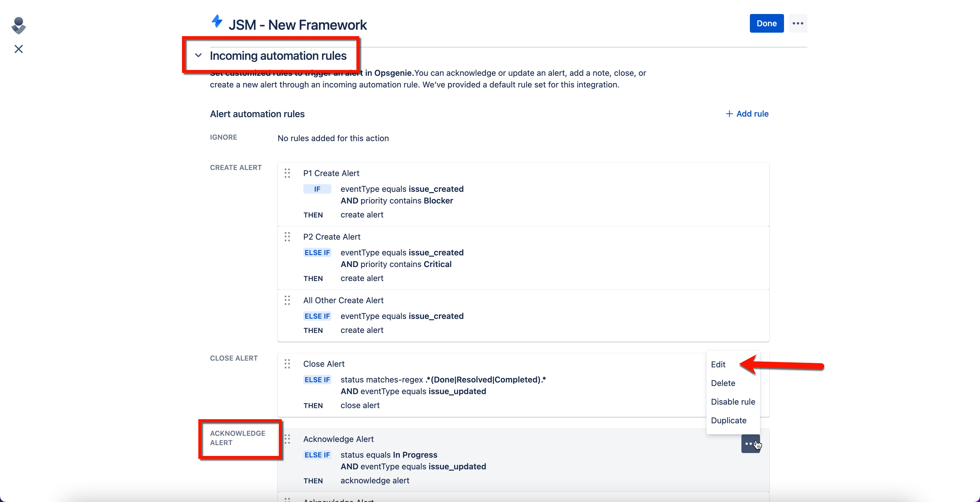Click the drag handle on Close Alert rule

287,364
